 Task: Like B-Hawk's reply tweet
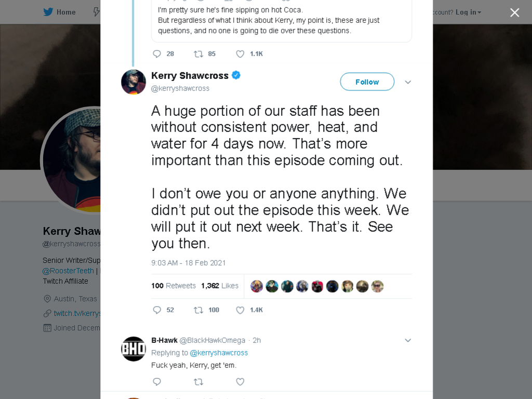[x=240, y=382]
